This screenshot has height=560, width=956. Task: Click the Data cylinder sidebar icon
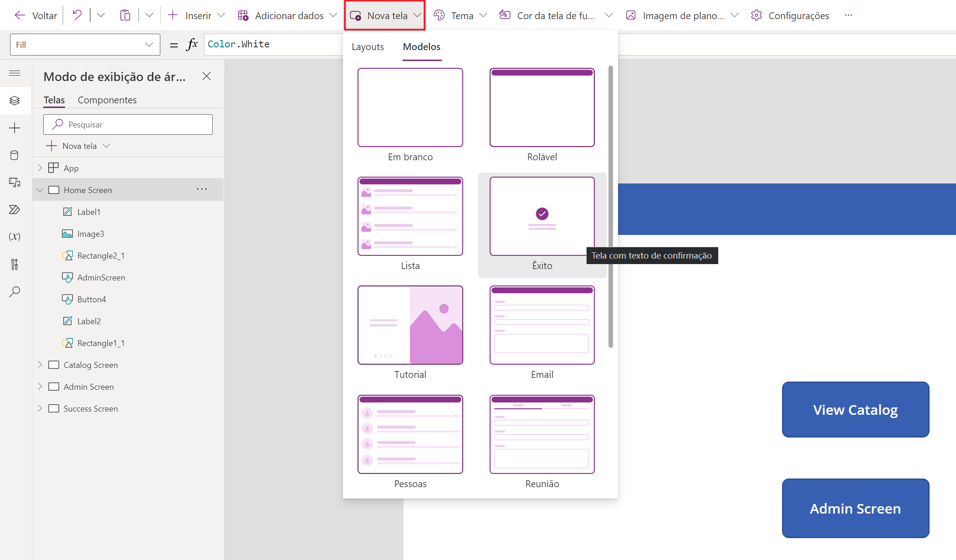(15, 155)
